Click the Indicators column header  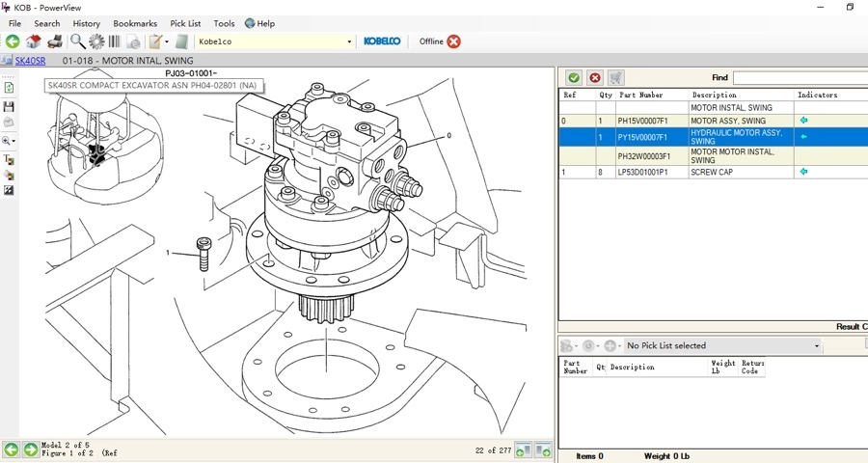tap(830, 95)
